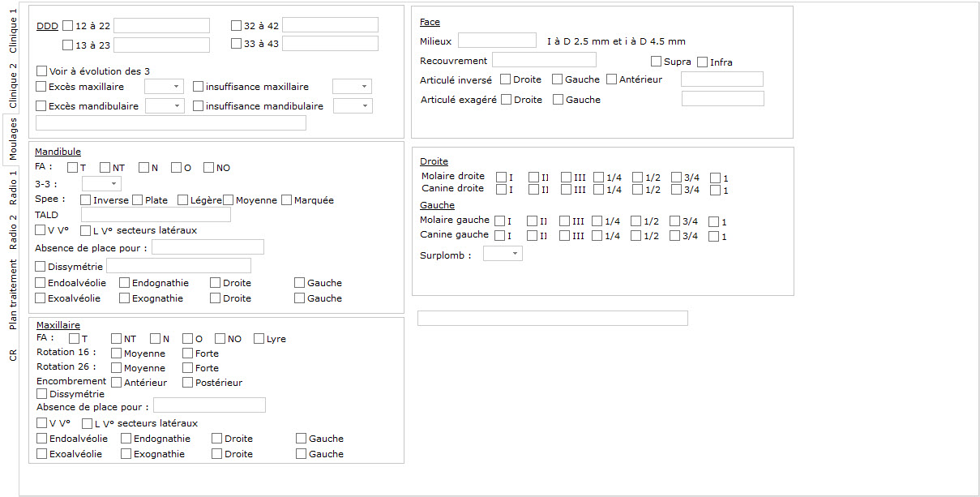Screen dimensions: 980x497
Task: Click the TALD input field
Action: (154, 214)
